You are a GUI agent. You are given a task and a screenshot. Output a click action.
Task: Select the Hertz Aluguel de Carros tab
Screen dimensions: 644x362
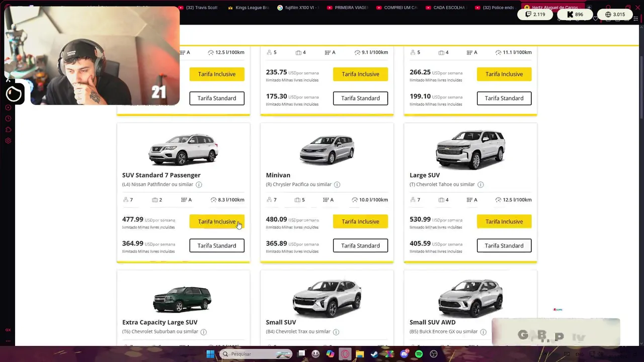552,8
